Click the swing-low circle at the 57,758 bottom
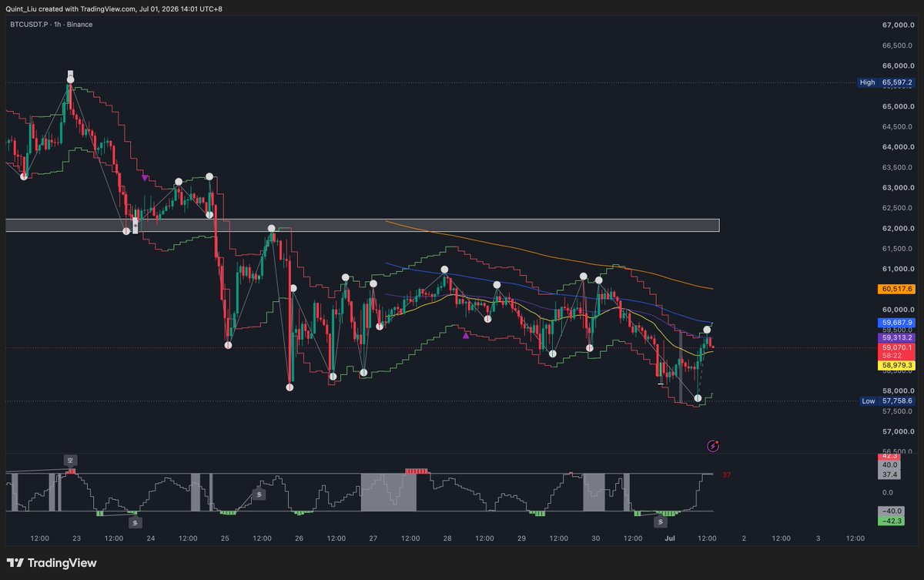Screen dimensions: 924x580 (698, 398)
